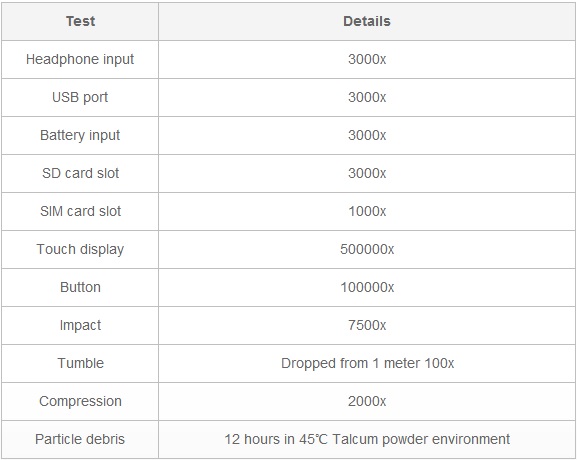Click the Battery input row label
The width and height of the screenshot is (577, 460).
click(80, 135)
